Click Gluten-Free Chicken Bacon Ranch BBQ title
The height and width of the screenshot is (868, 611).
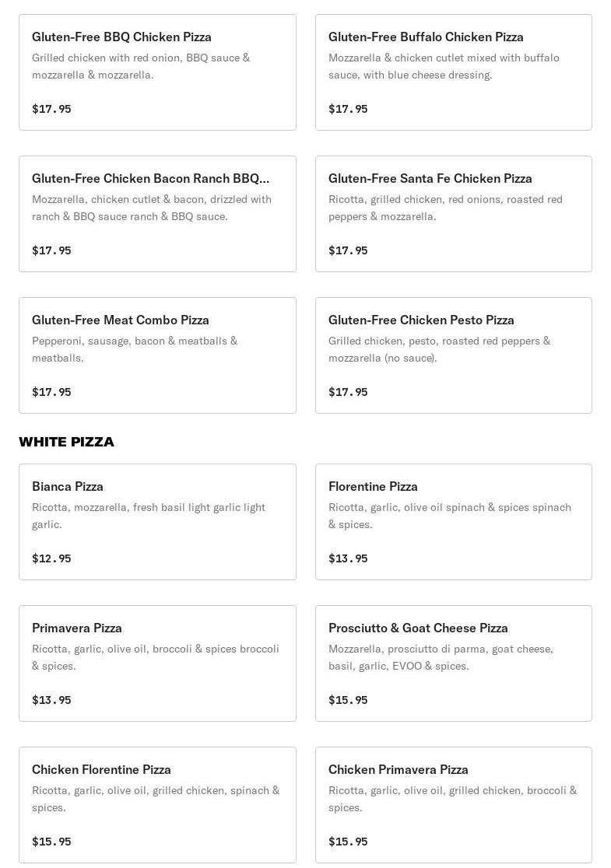point(151,178)
